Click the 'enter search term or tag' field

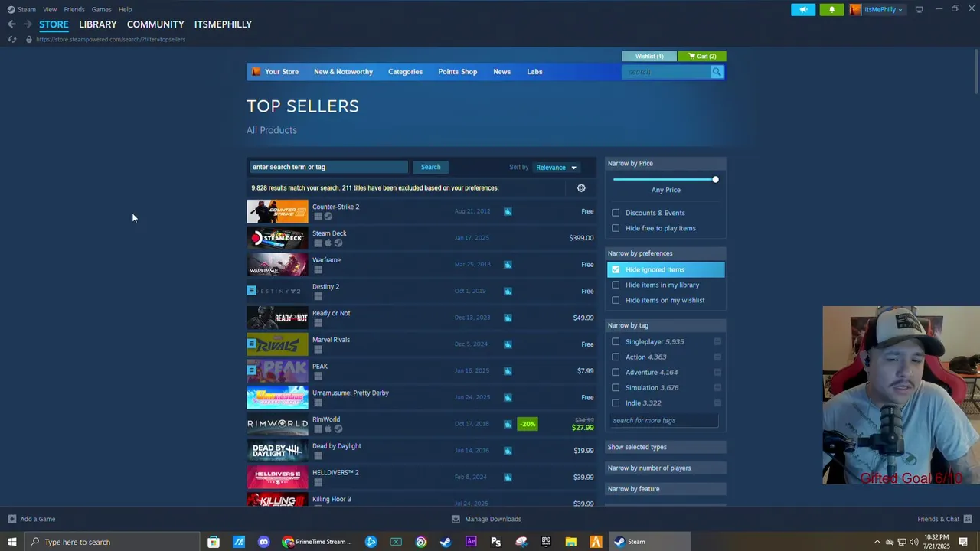328,167
